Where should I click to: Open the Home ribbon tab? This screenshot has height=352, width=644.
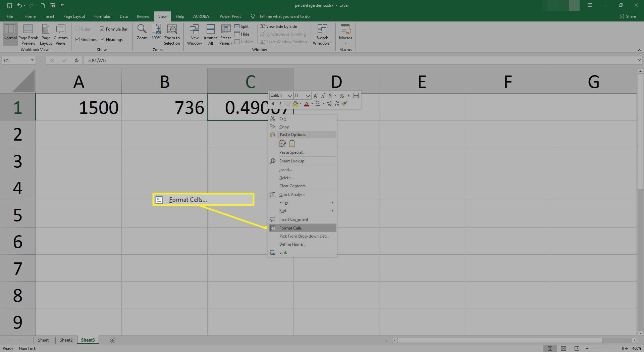click(30, 16)
